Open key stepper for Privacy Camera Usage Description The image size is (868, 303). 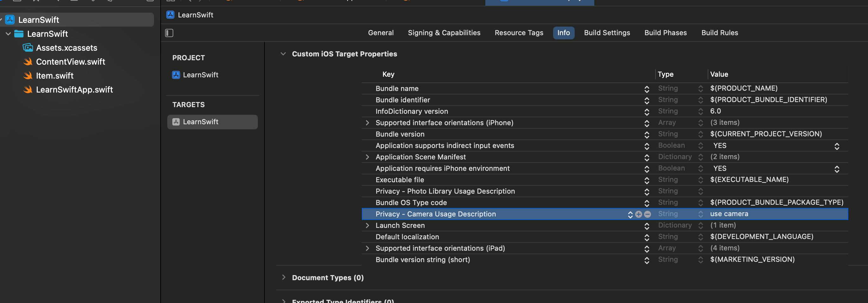(630, 214)
